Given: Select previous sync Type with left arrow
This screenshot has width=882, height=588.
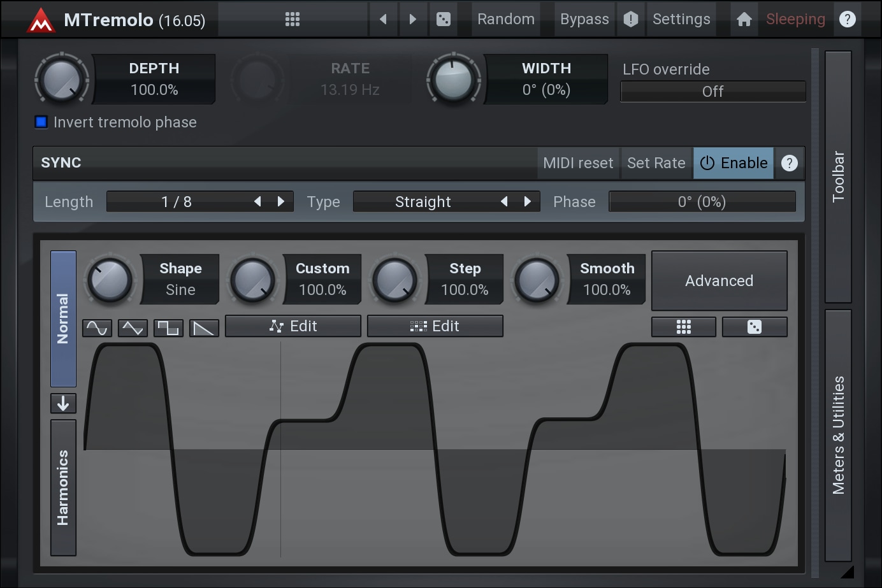Looking at the screenshot, I should point(504,201).
